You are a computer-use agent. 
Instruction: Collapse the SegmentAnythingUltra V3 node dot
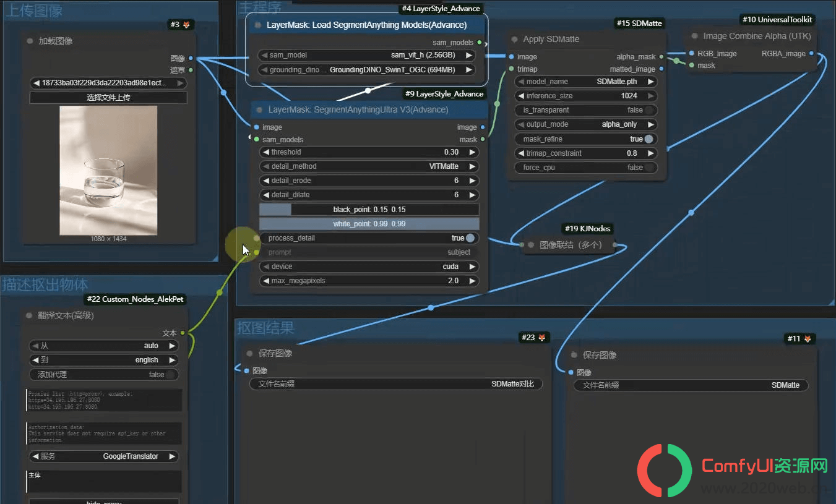[x=259, y=109]
